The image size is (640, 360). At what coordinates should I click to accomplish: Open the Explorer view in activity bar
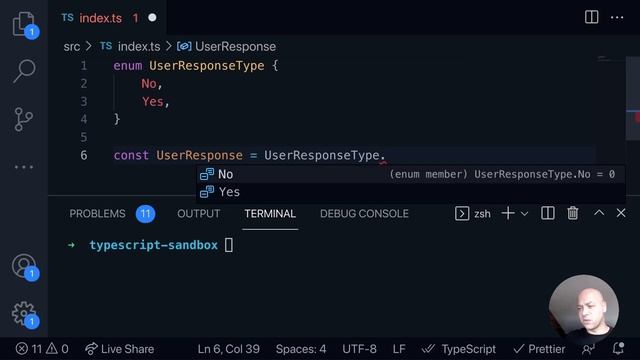(24, 24)
